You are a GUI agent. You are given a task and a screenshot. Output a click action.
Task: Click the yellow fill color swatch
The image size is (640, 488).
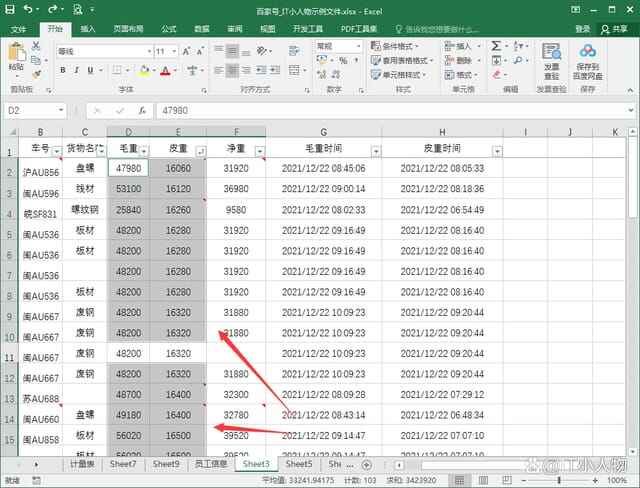click(144, 70)
